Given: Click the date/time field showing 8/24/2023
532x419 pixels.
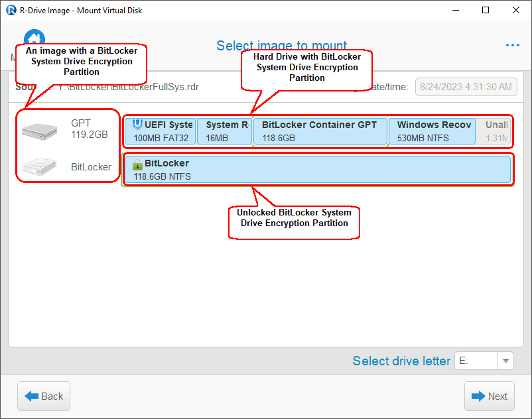Looking at the screenshot, I should [x=466, y=87].
